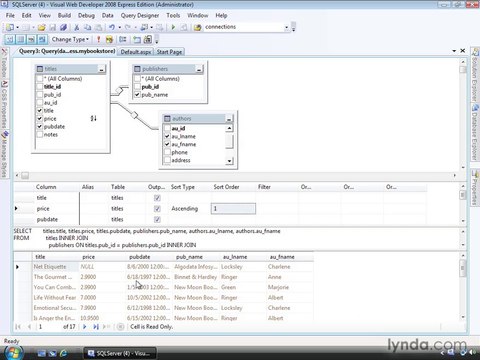Open Internet Explorer from the quick launch
Image resolution: width=480 pixels, height=360 pixels.
tap(63, 353)
